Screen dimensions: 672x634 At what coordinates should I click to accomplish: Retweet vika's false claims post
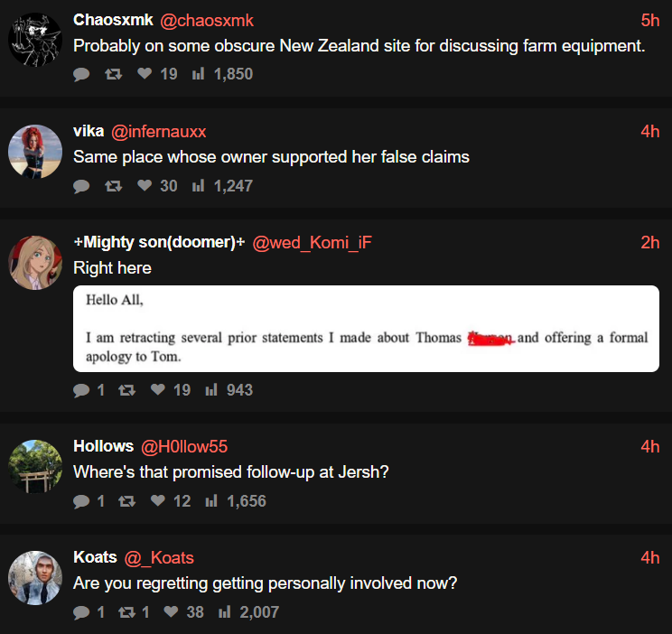tap(114, 186)
